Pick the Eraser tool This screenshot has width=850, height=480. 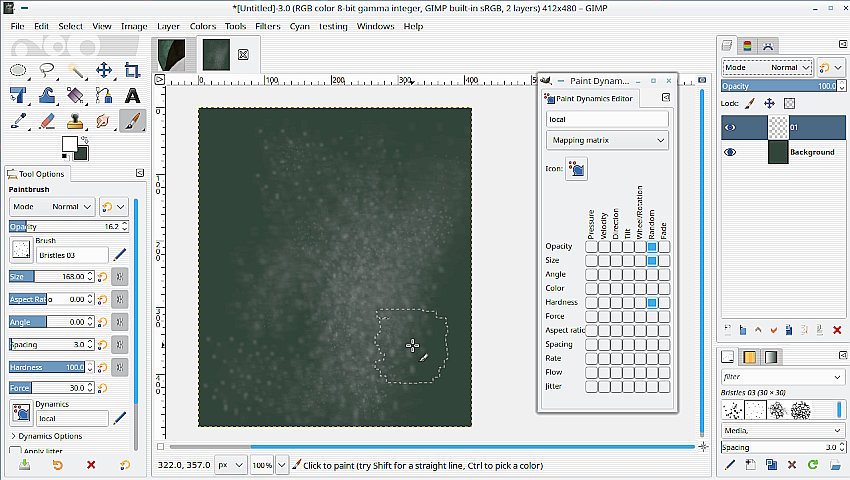(46, 121)
